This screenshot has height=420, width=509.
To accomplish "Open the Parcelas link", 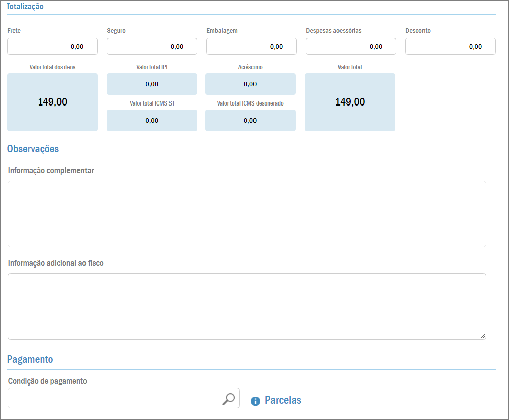I will 283,400.
